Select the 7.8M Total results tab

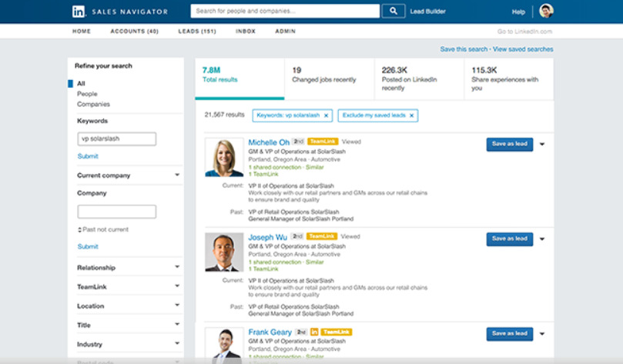click(x=239, y=78)
